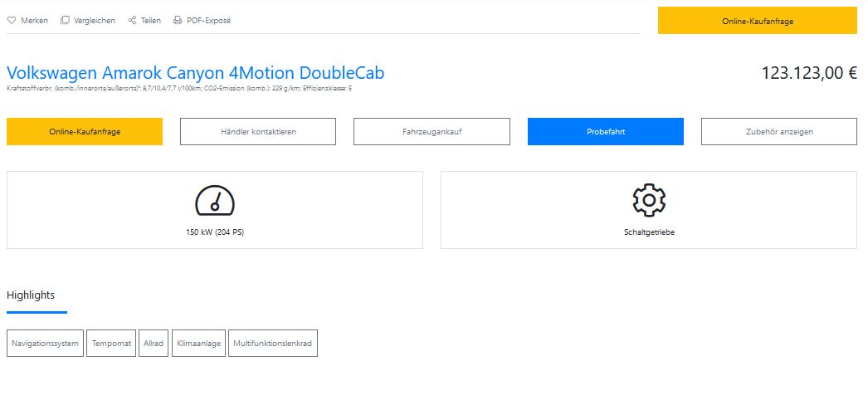Click the speedometer power icon
This screenshot has height=400, width=868.
coord(215,200)
